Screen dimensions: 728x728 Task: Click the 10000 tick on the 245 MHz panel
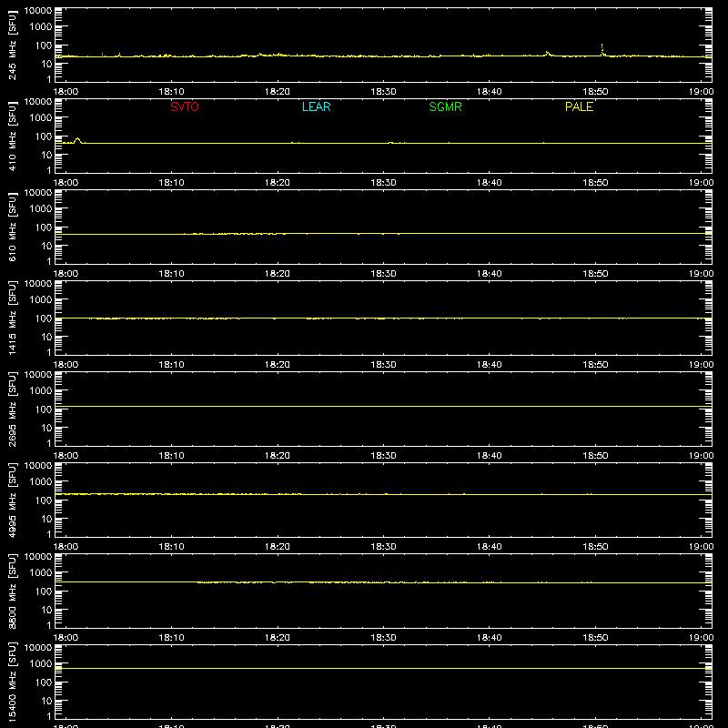(x=38, y=11)
